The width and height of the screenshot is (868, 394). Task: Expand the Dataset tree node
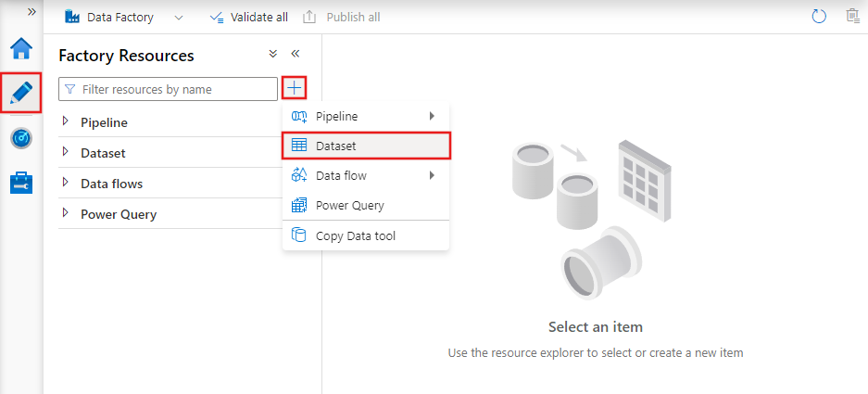coord(65,152)
